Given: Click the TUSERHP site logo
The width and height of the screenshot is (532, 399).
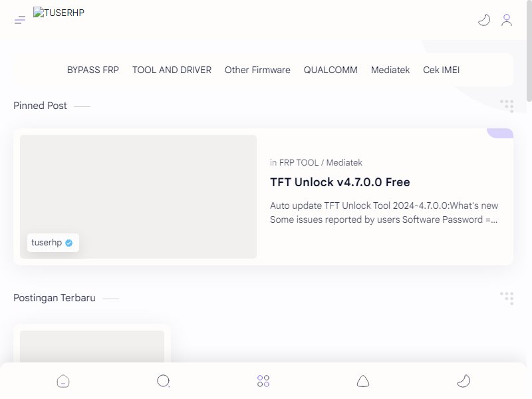Looking at the screenshot, I should click(x=59, y=13).
